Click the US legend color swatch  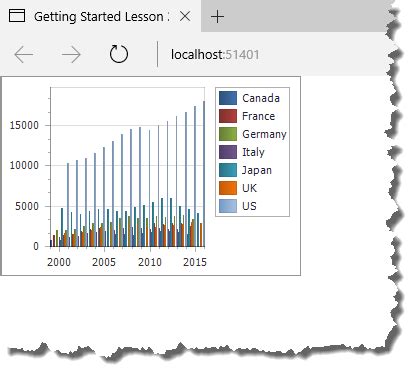coord(228,206)
